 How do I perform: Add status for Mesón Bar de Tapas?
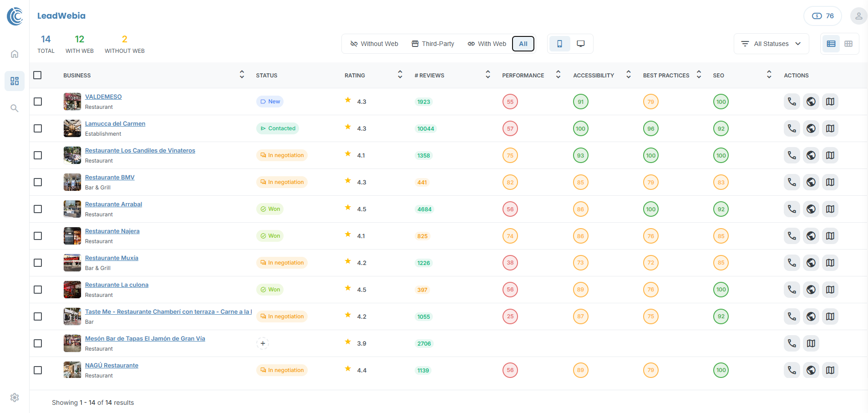[263, 343]
